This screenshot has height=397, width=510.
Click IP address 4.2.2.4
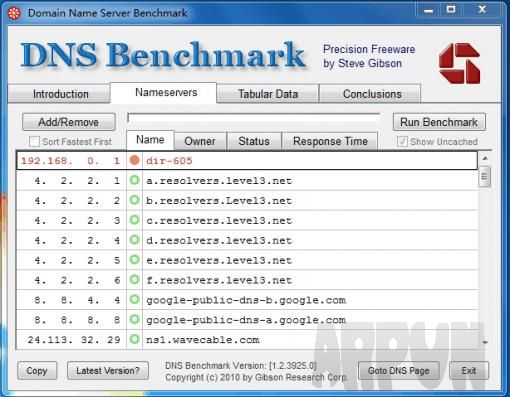pos(77,241)
